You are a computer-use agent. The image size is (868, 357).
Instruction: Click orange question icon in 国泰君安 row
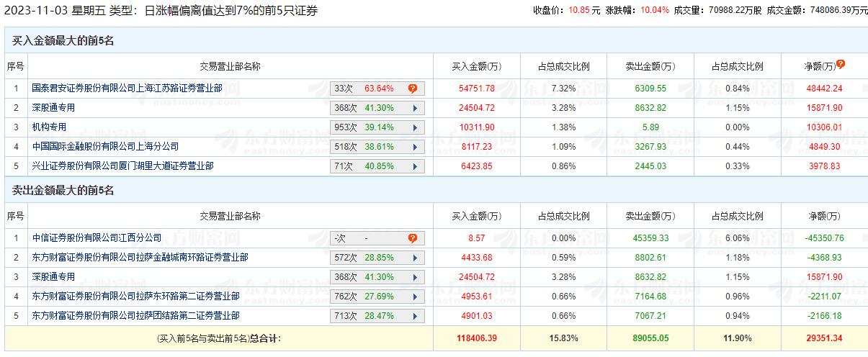(x=413, y=89)
